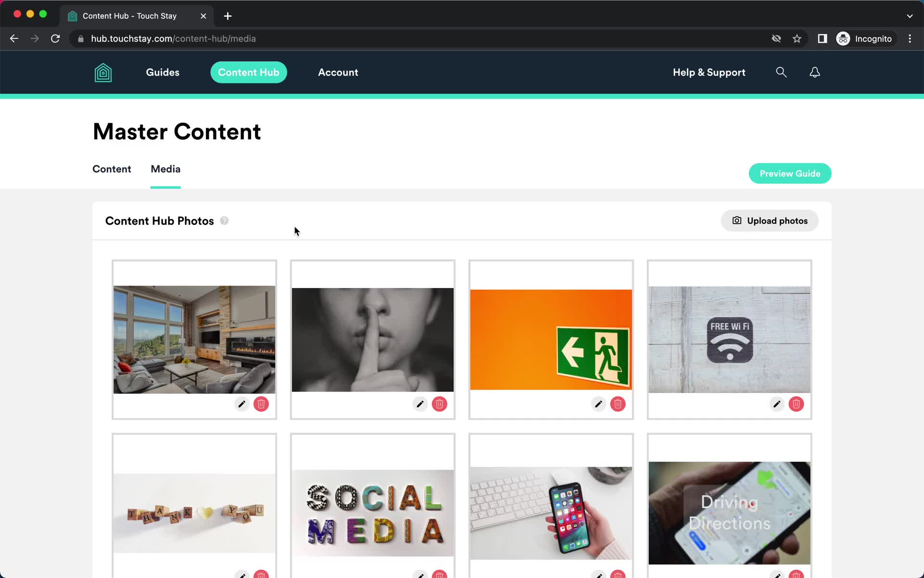
Task: Click the search magnifier icon in top navigation
Action: pyautogui.click(x=783, y=72)
